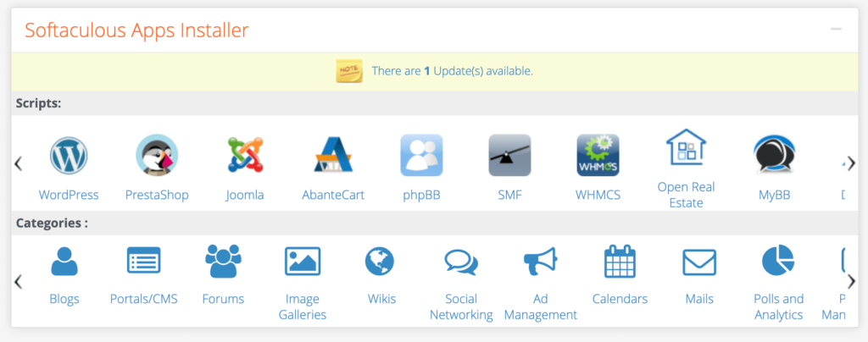Click the Forums text label

pos(223,299)
